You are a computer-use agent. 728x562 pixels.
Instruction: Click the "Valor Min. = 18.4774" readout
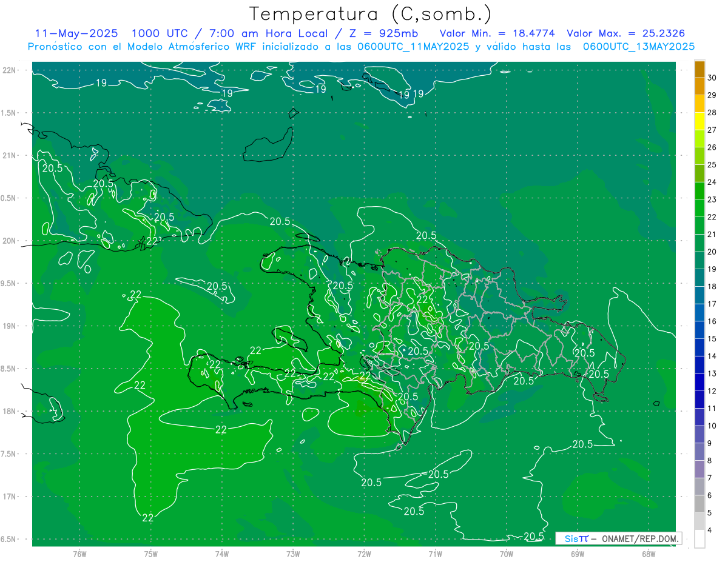coord(497,33)
